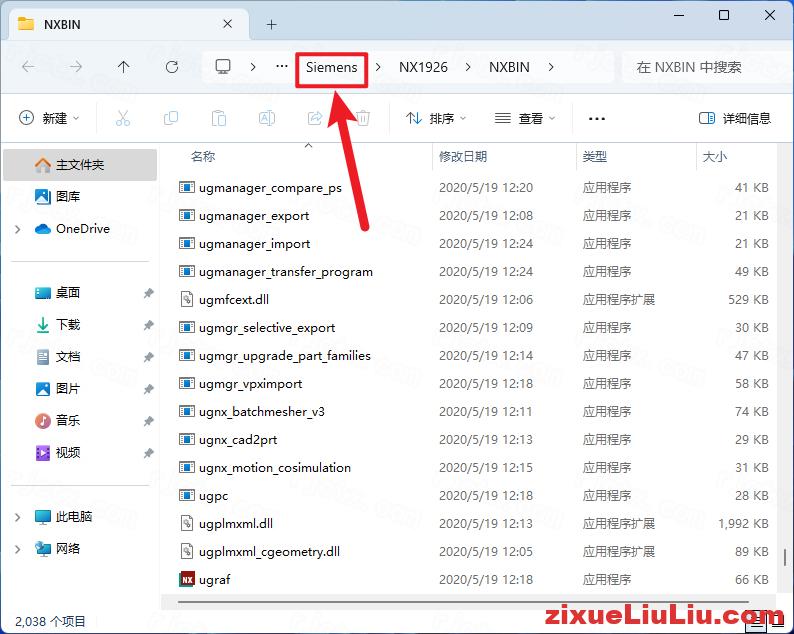Expand chevron after the This PC monitor icon

click(253, 67)
